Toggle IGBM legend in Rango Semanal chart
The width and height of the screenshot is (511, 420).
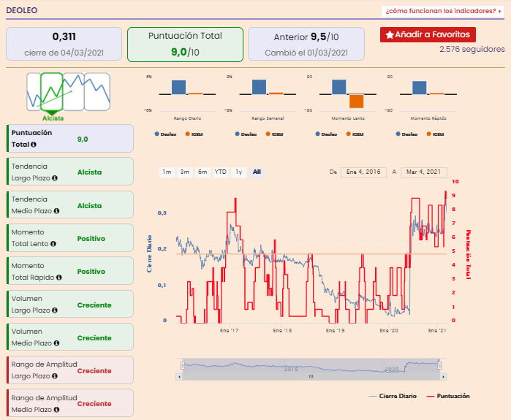(275, 134)
